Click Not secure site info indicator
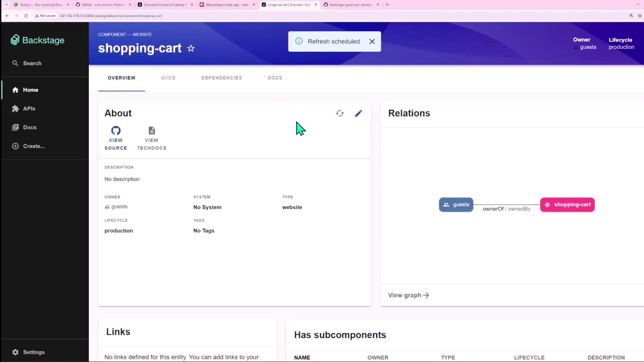This screenshot has width=644, height=362. pos(45,16)
